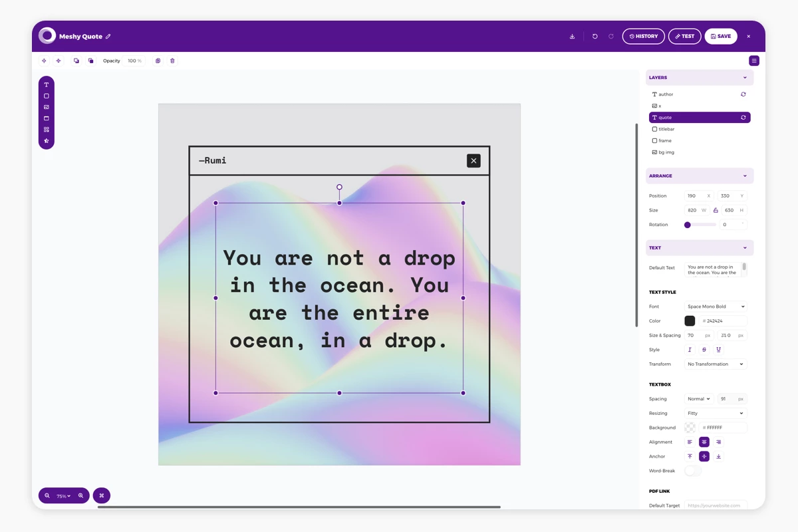Send the layer backward

pos(91,61)
